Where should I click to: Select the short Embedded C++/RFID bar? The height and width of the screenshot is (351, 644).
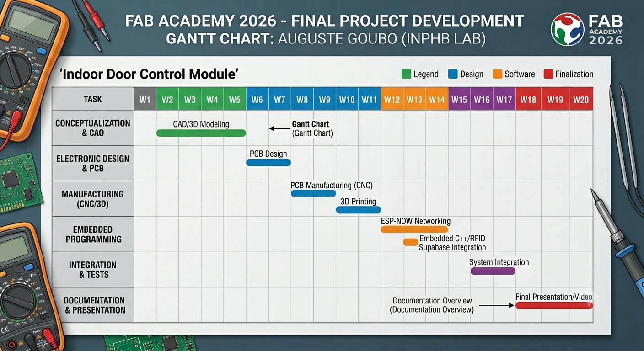[410, 242]
